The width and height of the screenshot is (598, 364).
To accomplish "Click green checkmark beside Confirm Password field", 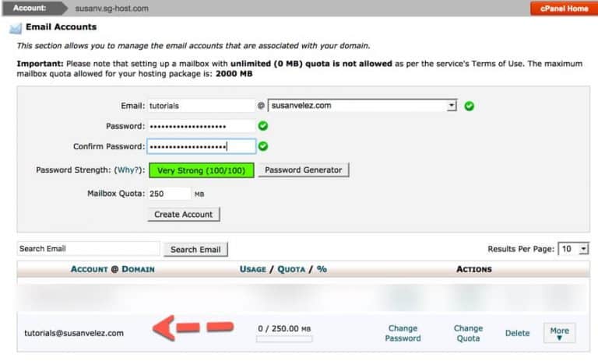I will click(x=263, y=145).
